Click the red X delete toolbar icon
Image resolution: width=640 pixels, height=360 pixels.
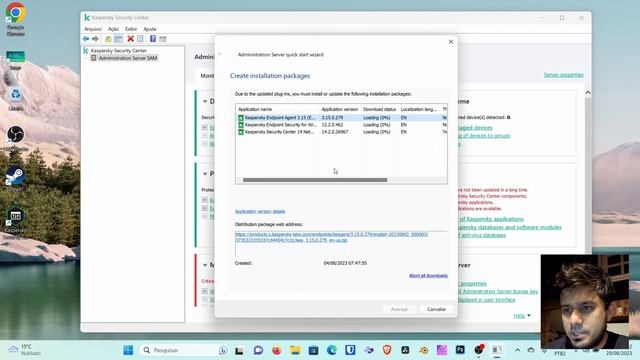coord(130,39)
